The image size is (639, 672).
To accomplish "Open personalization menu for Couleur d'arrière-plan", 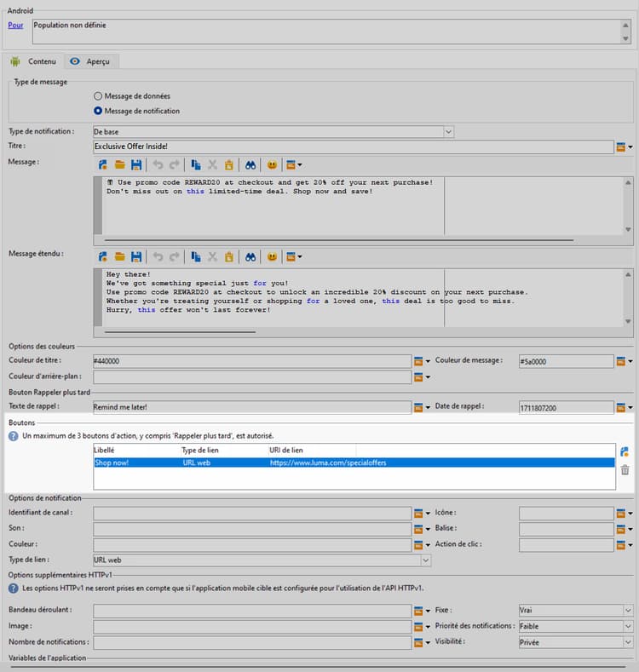I will click(x=422, y=377).
